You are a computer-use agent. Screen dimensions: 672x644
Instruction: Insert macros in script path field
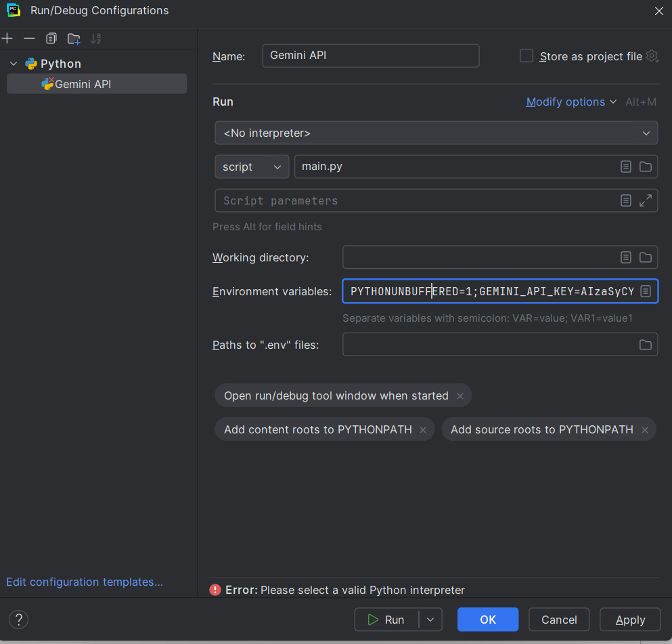coord(626,167)
